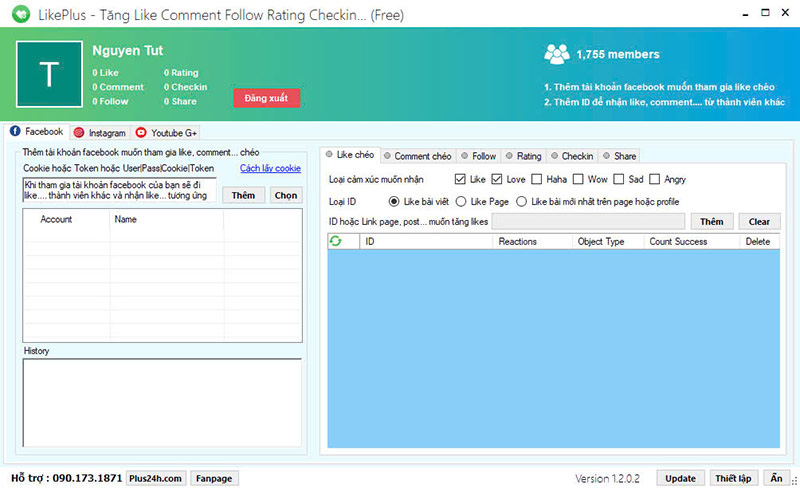Click the Update button
Viewport: 800px width, 488px height.
pos(681,478)
